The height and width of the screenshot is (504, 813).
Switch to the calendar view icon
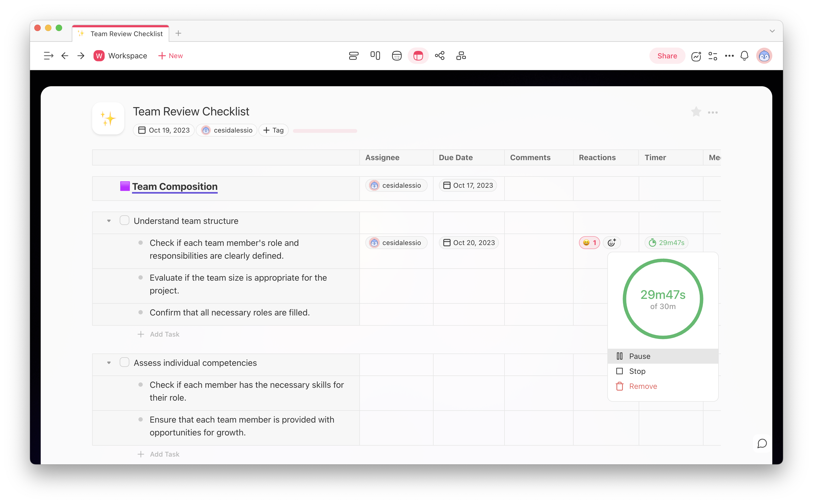397,56
